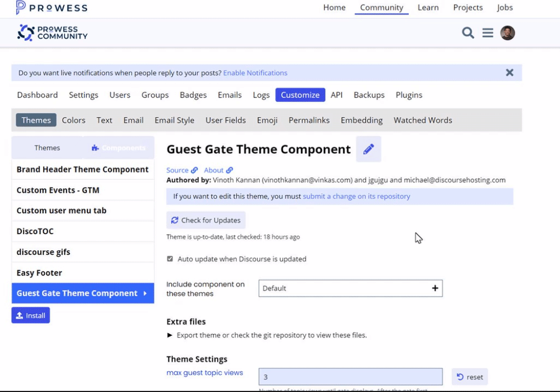
Task: Open the Prowess Community logo home
Action: pos(52,33)
